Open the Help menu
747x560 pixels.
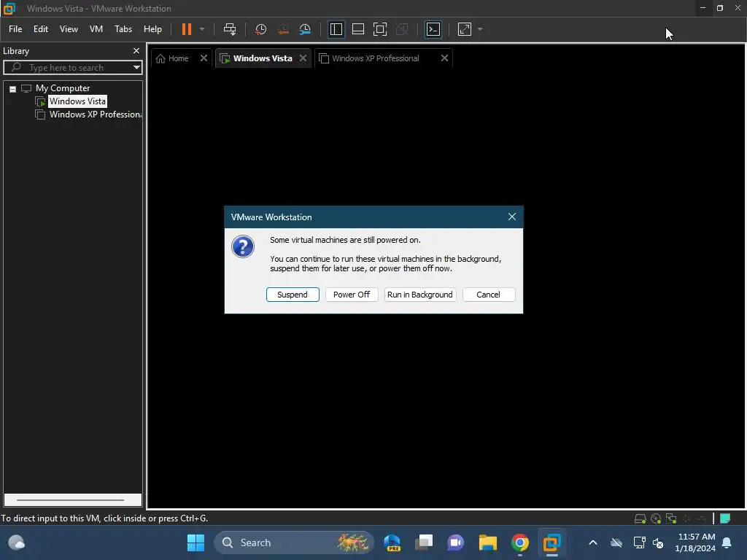coord(152,29)
